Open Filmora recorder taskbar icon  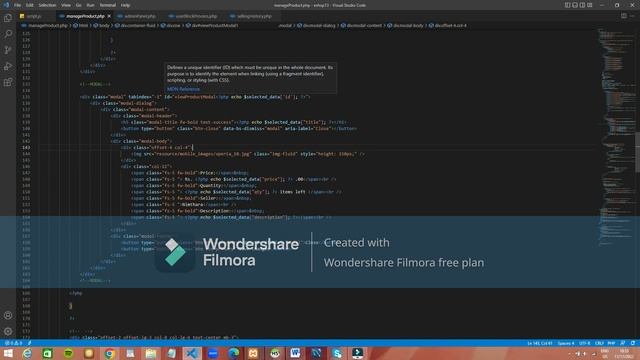click(x=358, y=353)
